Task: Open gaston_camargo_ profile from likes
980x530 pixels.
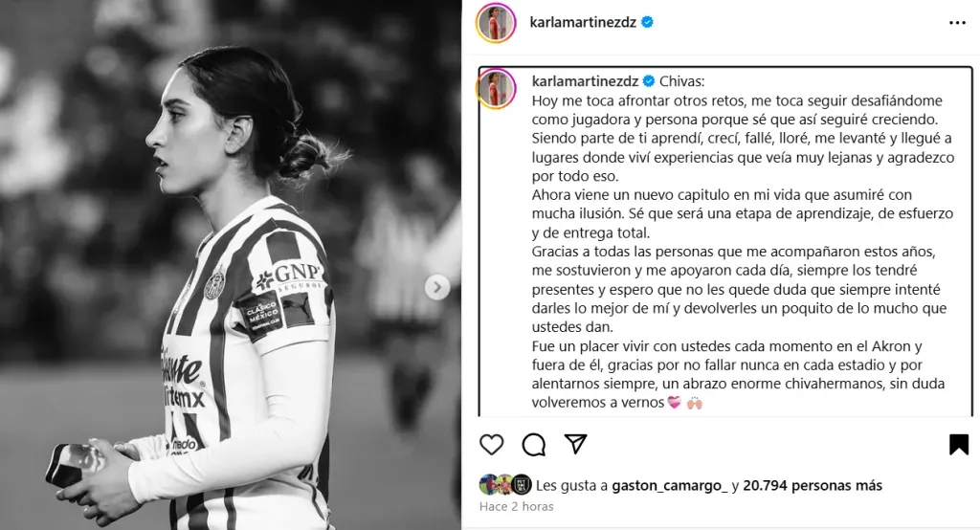Action: (x=670, y=486)
